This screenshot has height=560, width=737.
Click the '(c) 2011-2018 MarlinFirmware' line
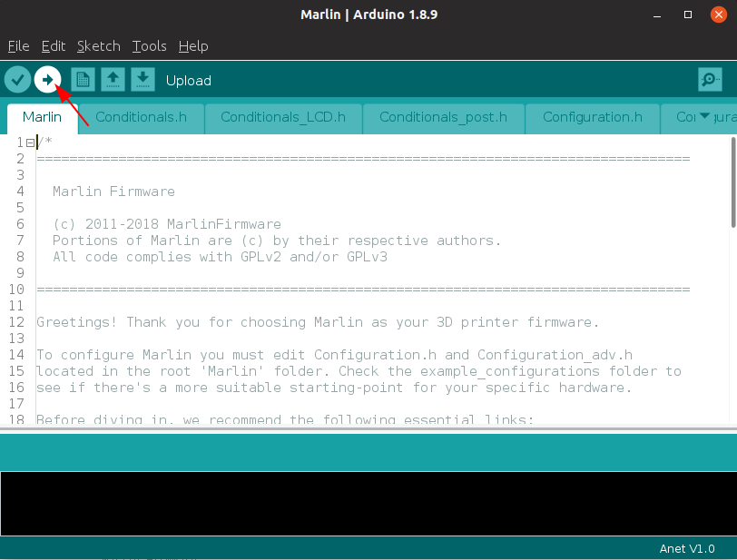[167, 224]
